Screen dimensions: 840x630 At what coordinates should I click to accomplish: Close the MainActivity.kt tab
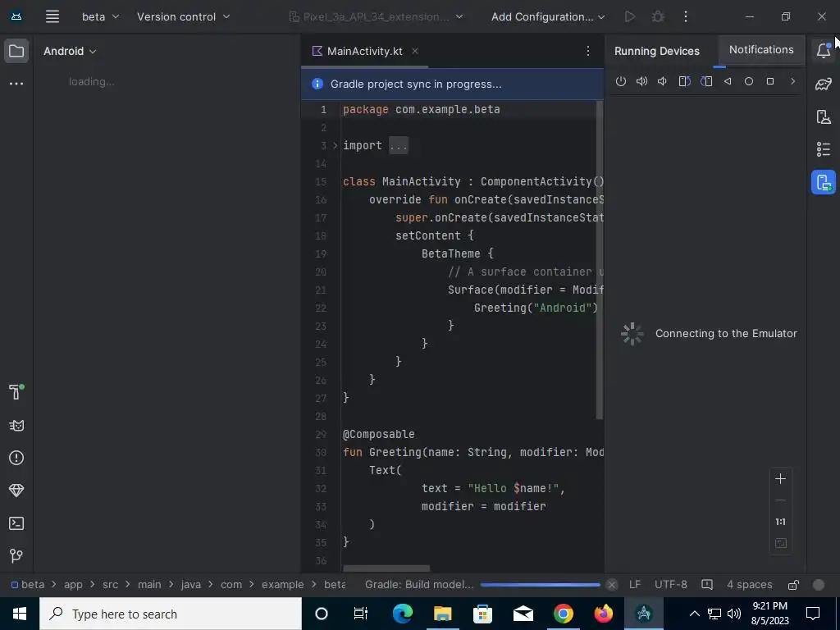coord(415,51)
